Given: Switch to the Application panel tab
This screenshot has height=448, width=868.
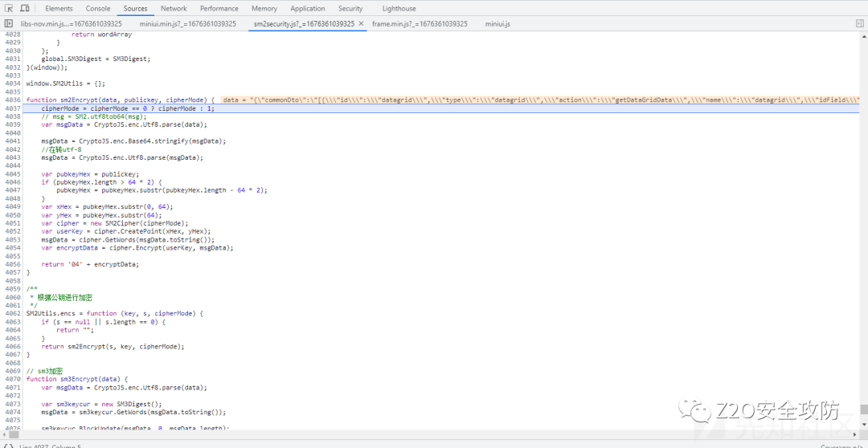Looking at the screenshot, I should pyautogui.click(x=308, y=8).
